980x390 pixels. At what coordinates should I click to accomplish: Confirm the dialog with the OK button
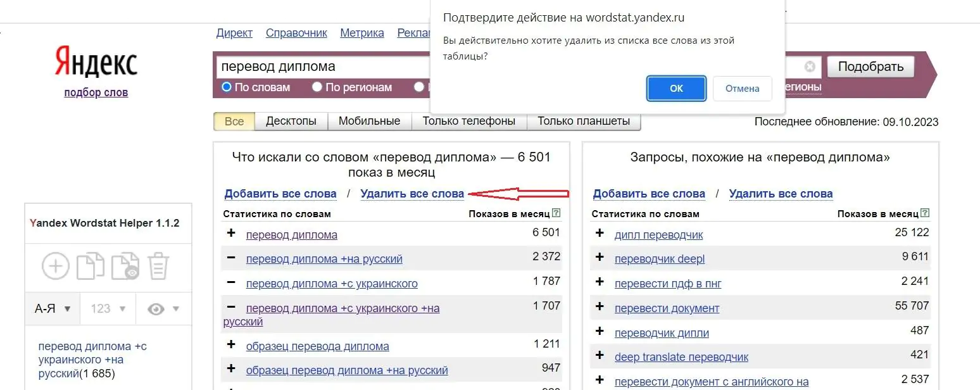pyautogui.click(x=676, y=88)
